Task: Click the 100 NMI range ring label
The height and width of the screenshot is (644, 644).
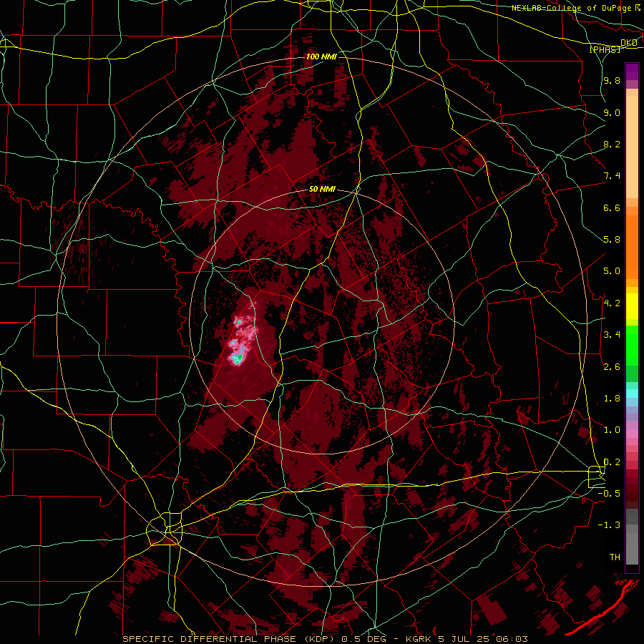Action: coord(321,57)
